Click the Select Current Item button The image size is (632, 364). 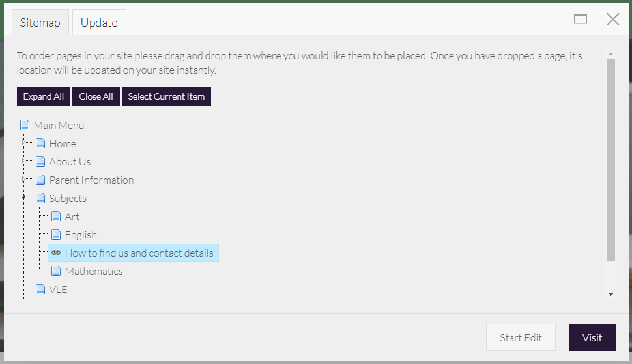pyautogui.click(x=166, y=96)
